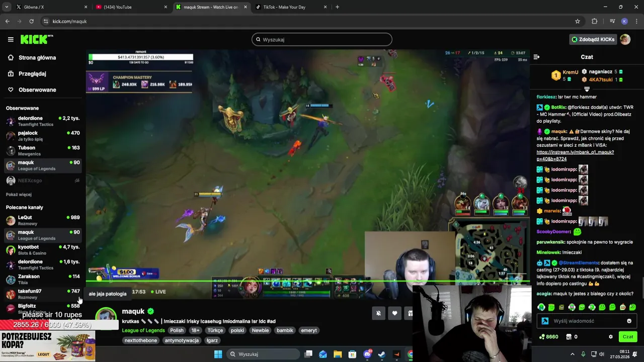Click the heart follow button
The height and width of the screenshot is (362, 644).
394,313
